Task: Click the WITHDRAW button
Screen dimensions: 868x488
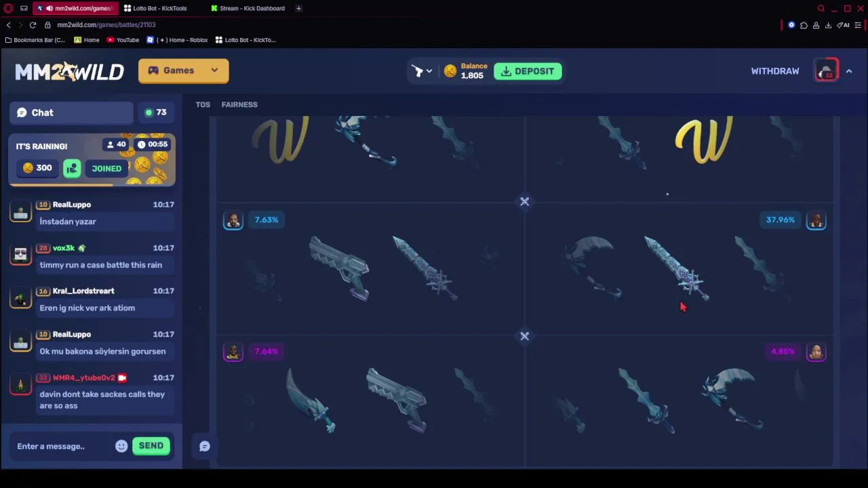Action: click(x=775, y=71)
